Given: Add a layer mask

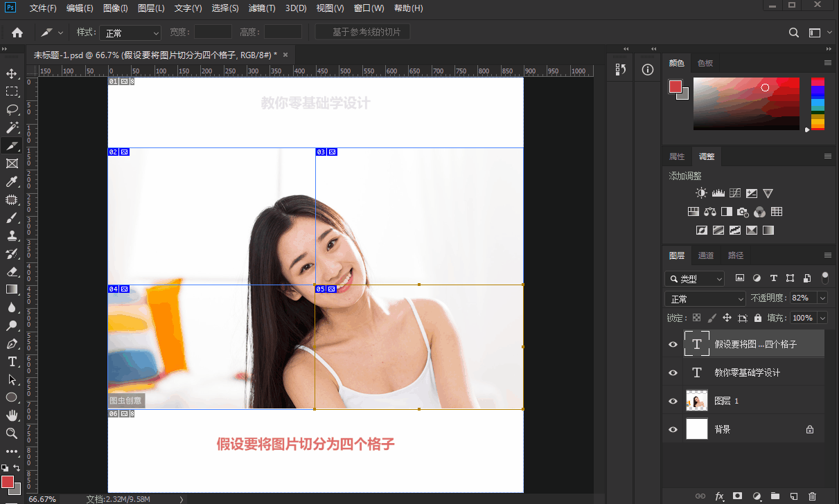Looking at the screenshot, I should pos(738,496).
